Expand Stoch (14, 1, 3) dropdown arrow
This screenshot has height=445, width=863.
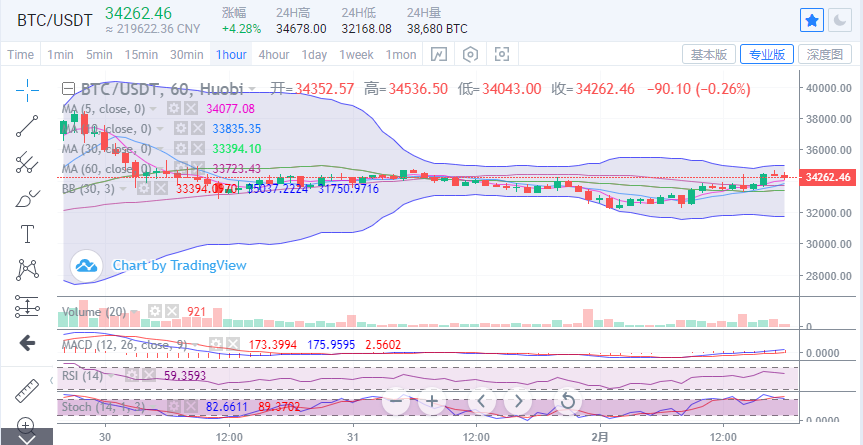[x=153, y=408]
